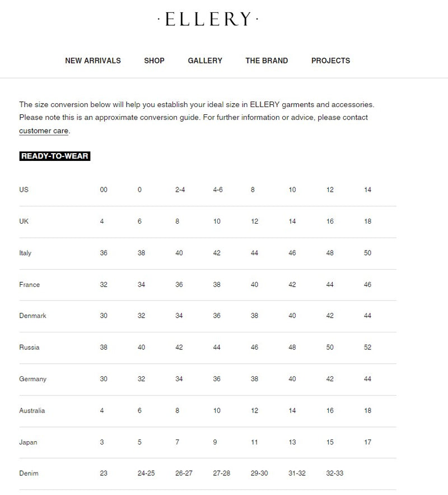
Task: Select the READY-TO-WEAR heading label
Action: pos(55,156)
